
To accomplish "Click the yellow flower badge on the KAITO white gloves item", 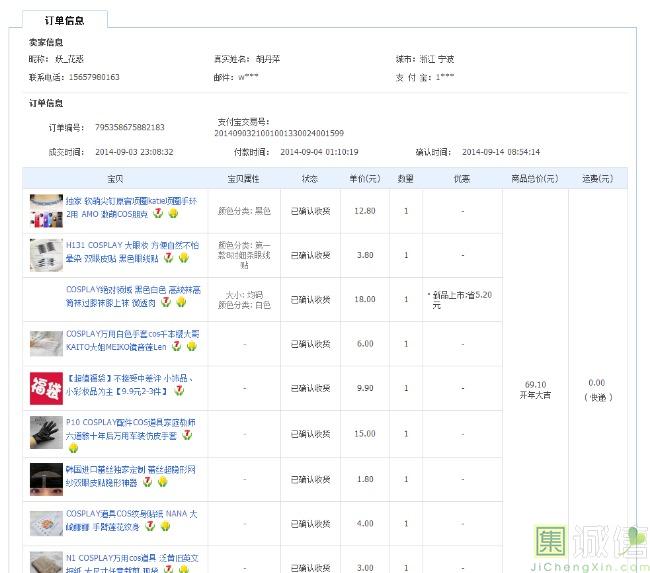I will [x=191, y=346].
